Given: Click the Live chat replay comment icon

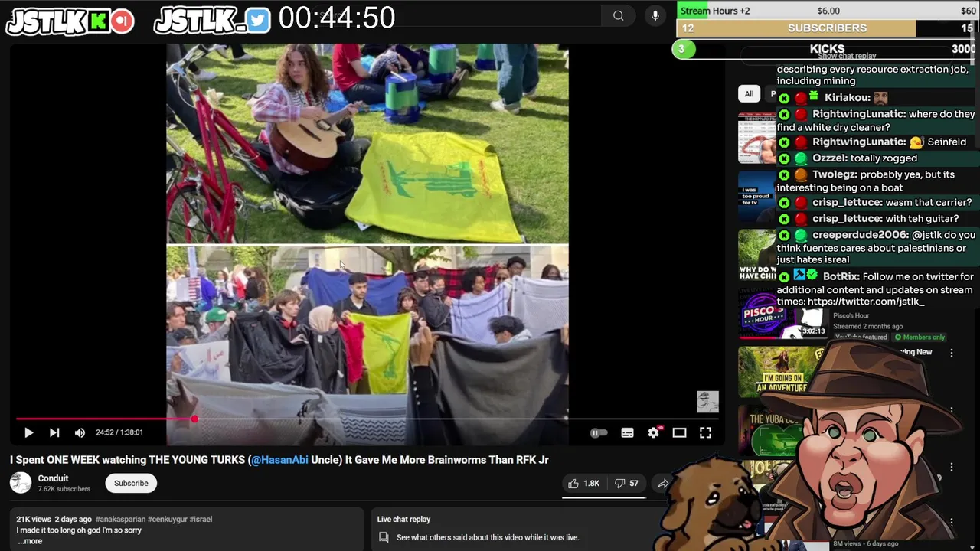Looking at the screenshot, I should point(384,537).
